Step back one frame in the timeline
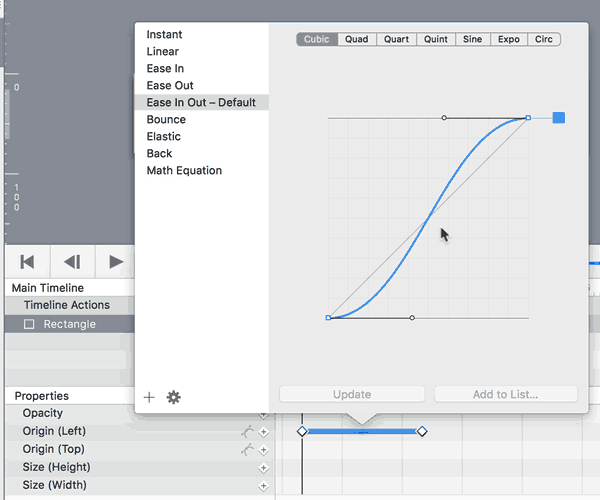Image resolution: width=600 pixels, height=500 pixels. [72, 262]
